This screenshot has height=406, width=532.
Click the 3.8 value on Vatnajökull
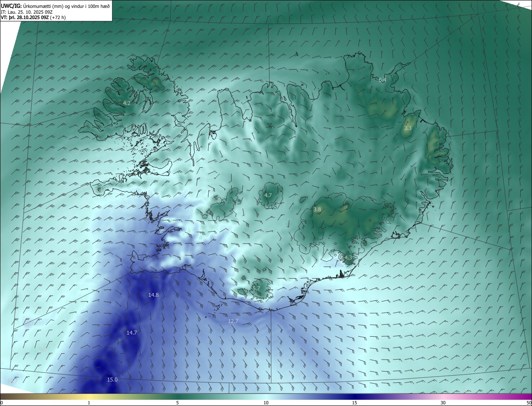pos(317,210)
